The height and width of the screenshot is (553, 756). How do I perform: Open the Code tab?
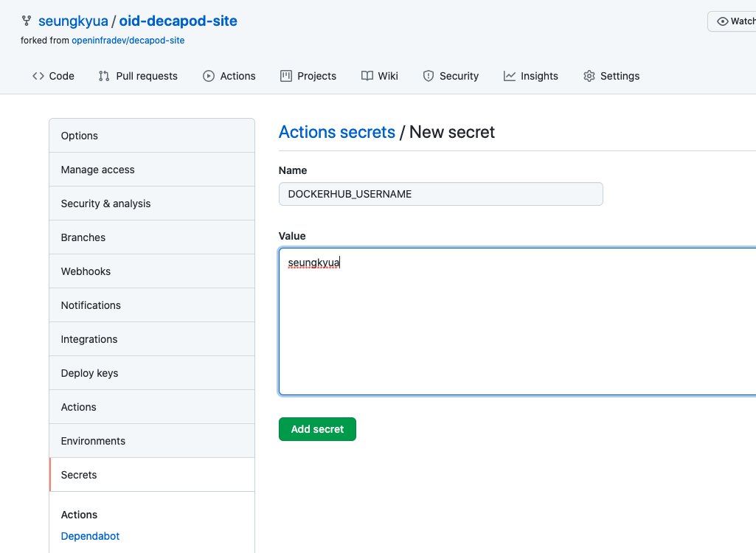[53, 76]
